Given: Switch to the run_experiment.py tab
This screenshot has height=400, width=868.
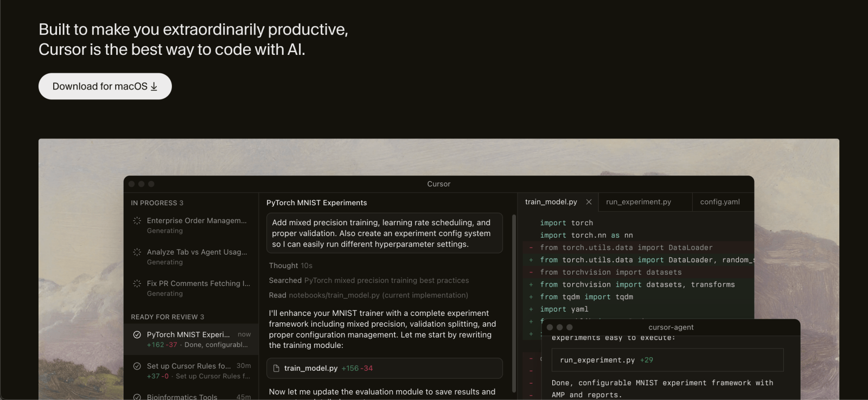Looking at the screenshot, I should [639, 202].
